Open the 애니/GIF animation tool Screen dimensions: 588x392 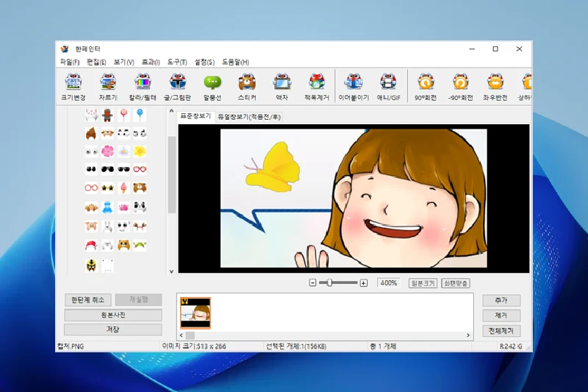pyautogui.click(x=389, y=87)
